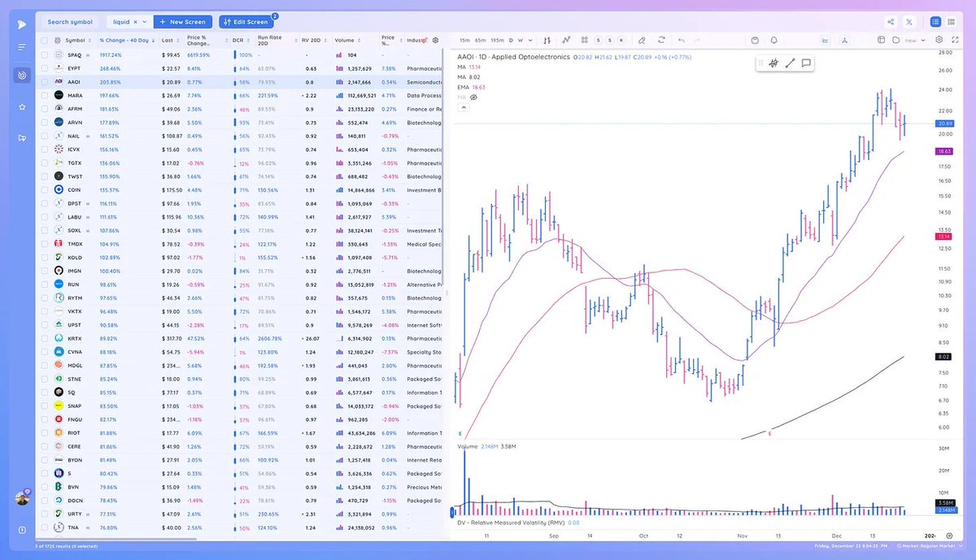Open the chart templates grid icon
976x560 pixels.
pyautogui.click(x=583, y=40)
